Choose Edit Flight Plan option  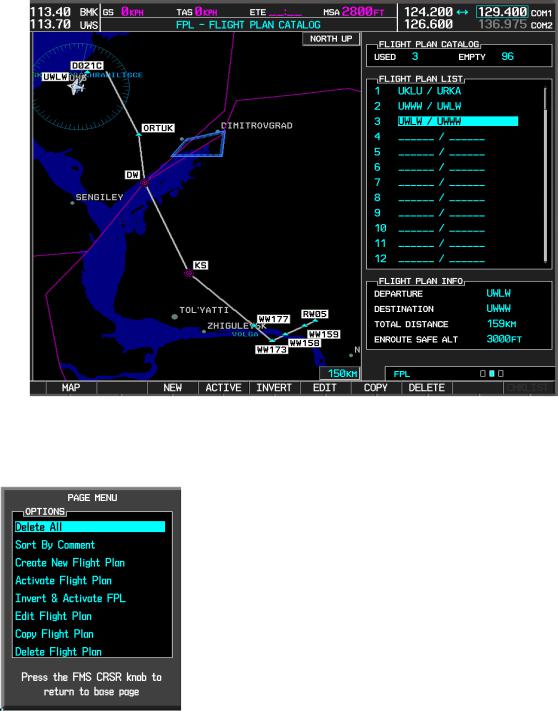click(x=53, y=616)
